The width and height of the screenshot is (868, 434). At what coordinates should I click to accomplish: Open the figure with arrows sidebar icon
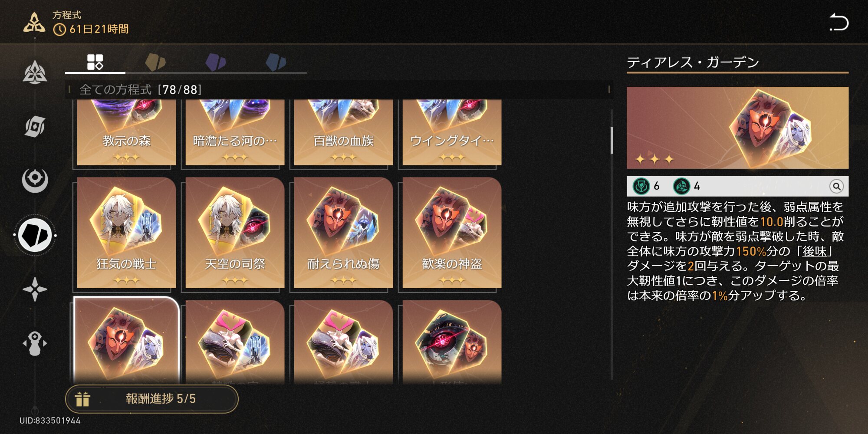click(35, 343)
